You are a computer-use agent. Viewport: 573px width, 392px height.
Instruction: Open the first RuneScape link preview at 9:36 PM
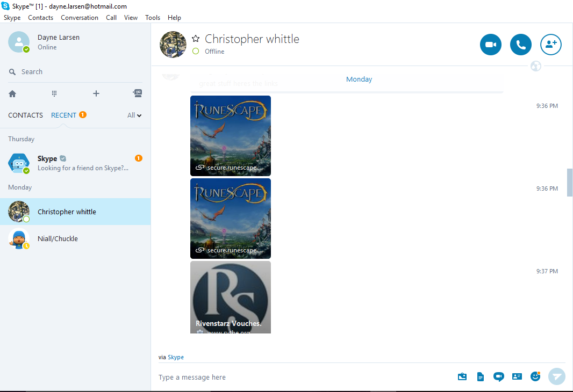coord(231,136)
